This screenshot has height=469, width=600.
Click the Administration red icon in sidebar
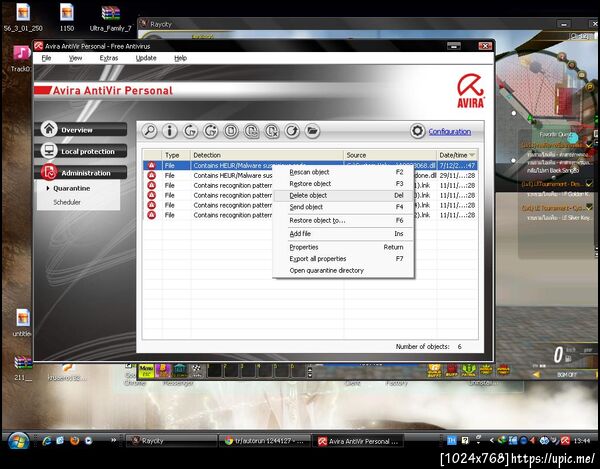coord(49,172)
